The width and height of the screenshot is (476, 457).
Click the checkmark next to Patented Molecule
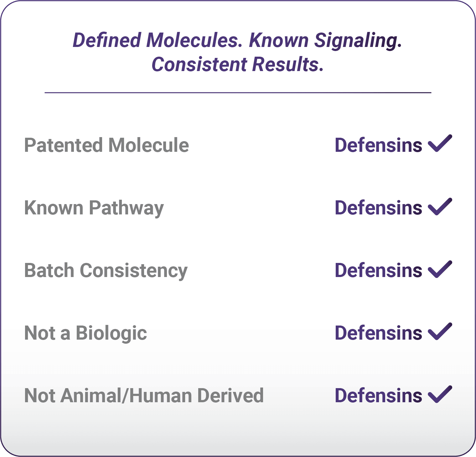pos(440,144)
